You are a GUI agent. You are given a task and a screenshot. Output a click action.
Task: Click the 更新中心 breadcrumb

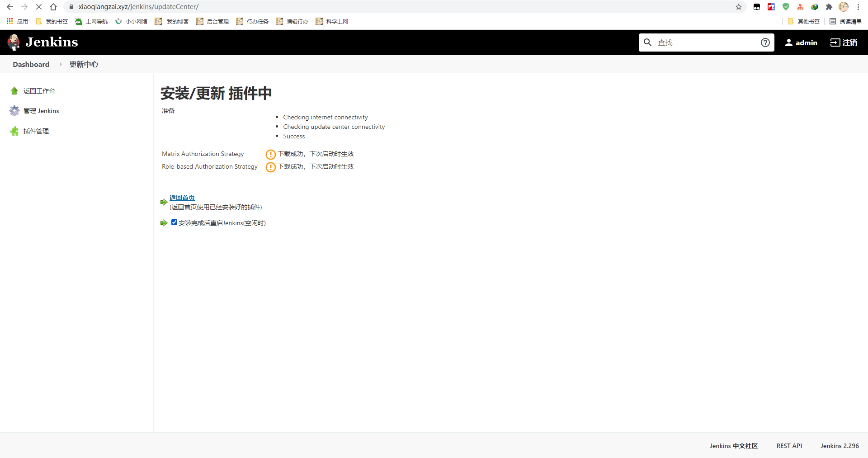(84, 64)
